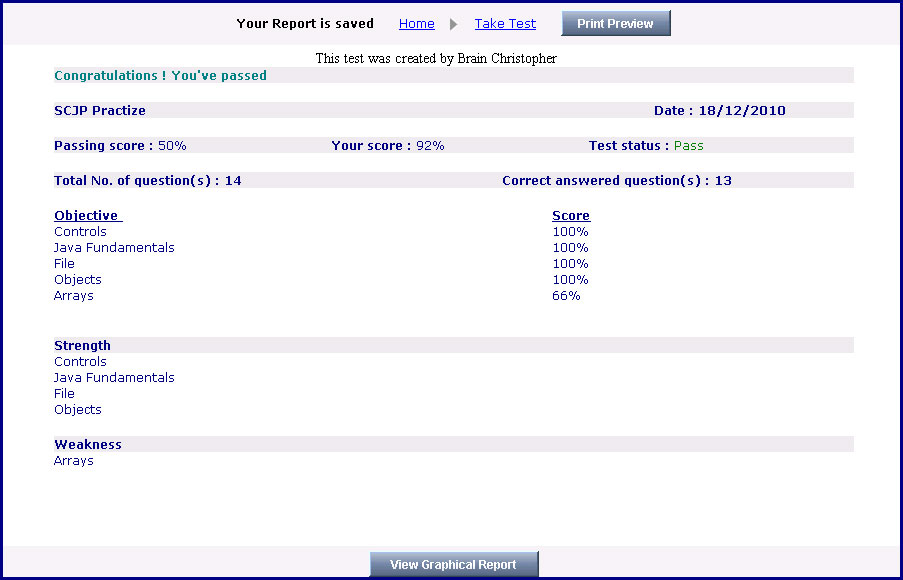Click Java Fundamentals under Strength
This screenshot has width=903, height=580.
(x=114, y=378)
